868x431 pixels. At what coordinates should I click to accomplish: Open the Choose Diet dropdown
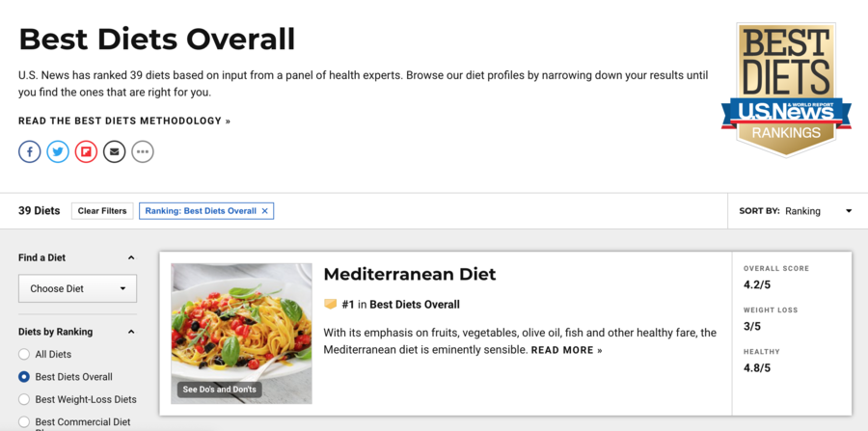click(77, 288)
